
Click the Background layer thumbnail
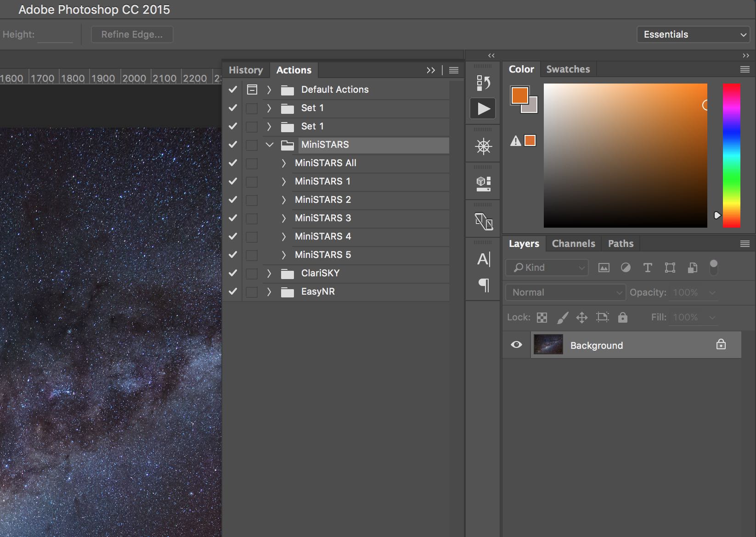(548, 344)
